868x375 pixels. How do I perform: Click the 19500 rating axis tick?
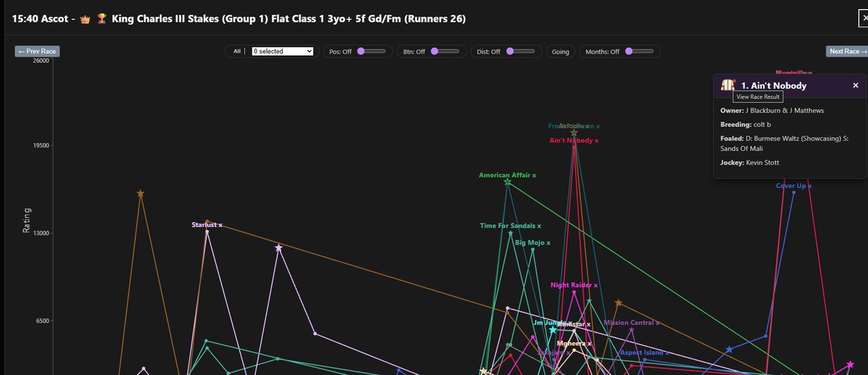coord(41,146)
